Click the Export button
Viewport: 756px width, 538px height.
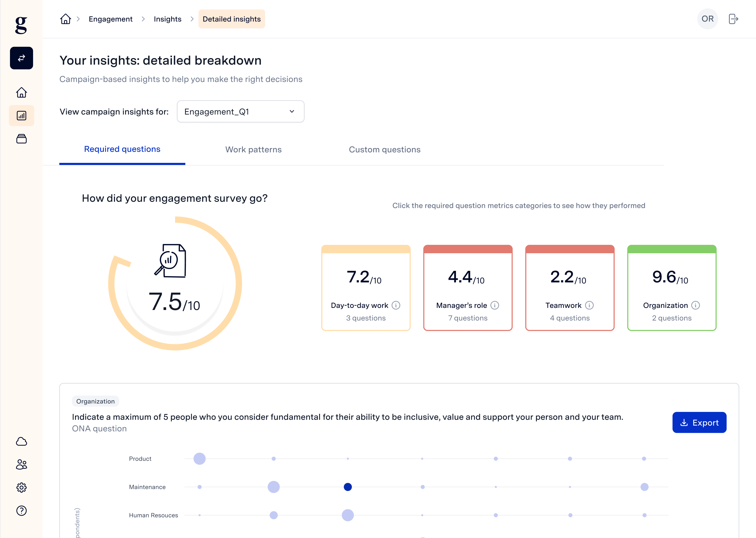click(x=699, y=422)
